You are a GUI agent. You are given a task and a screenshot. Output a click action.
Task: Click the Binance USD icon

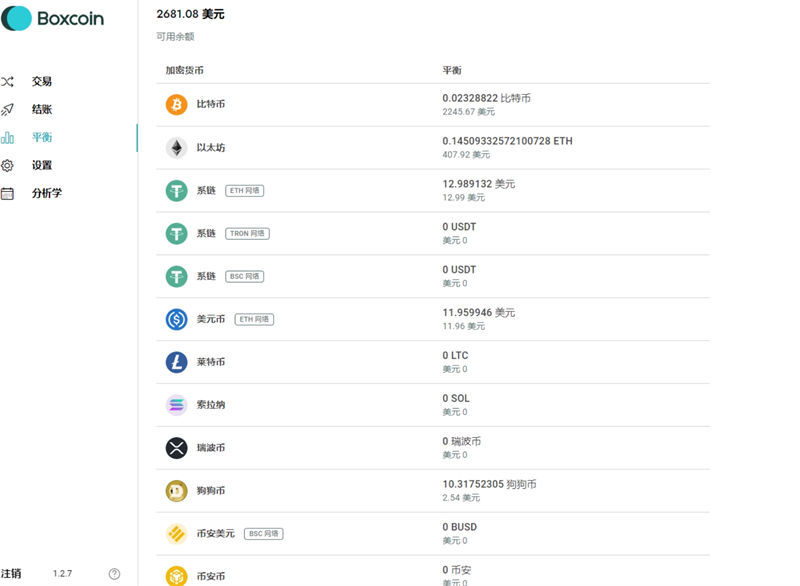point(177,533)
